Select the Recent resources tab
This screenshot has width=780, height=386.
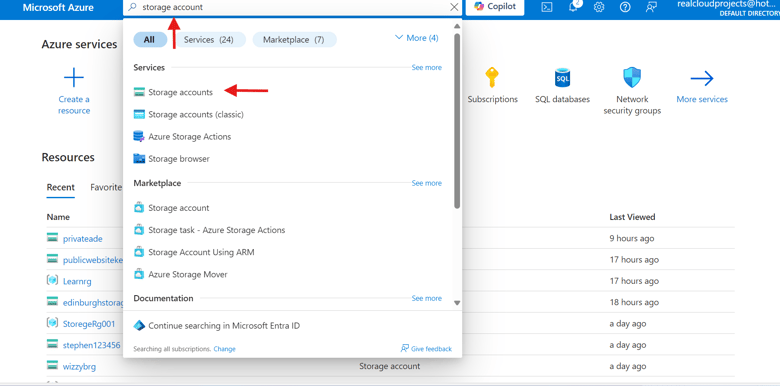(61, 188)
